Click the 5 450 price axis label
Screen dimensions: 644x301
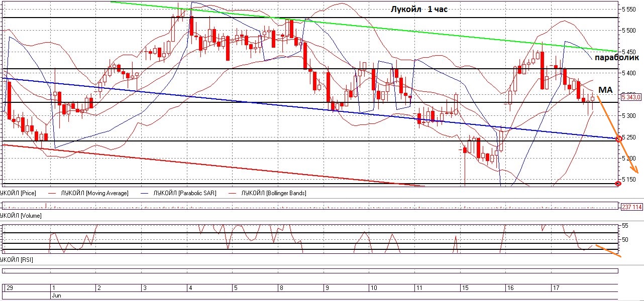tap(630, 52)
